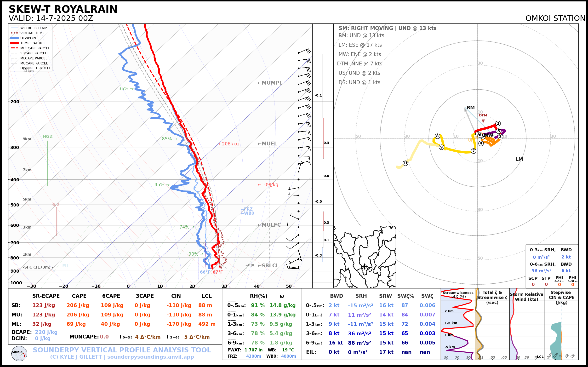Select hodograph height marker 2
This screenshot has height=367, width=588.
click(498, 124)
